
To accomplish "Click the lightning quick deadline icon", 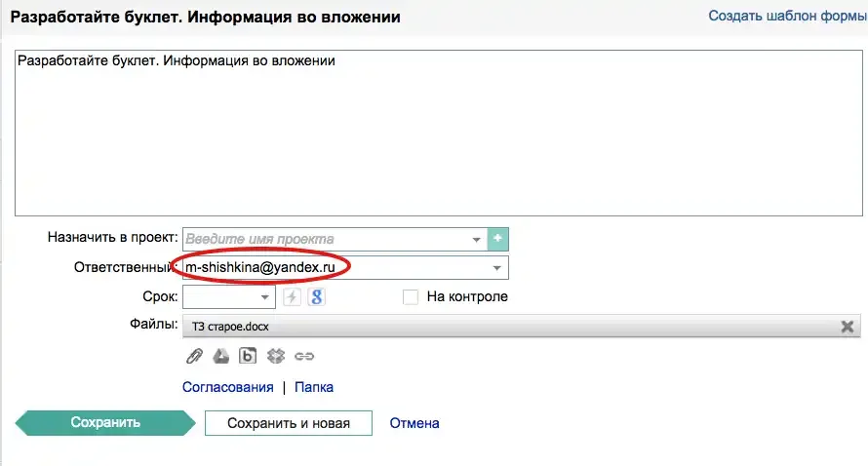I will pos(292,296).
